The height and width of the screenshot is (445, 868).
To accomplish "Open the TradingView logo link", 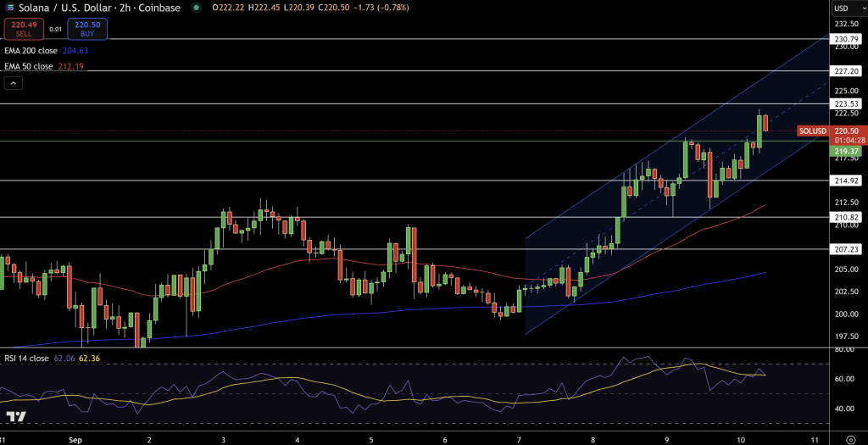I will [x=16, y=417].
